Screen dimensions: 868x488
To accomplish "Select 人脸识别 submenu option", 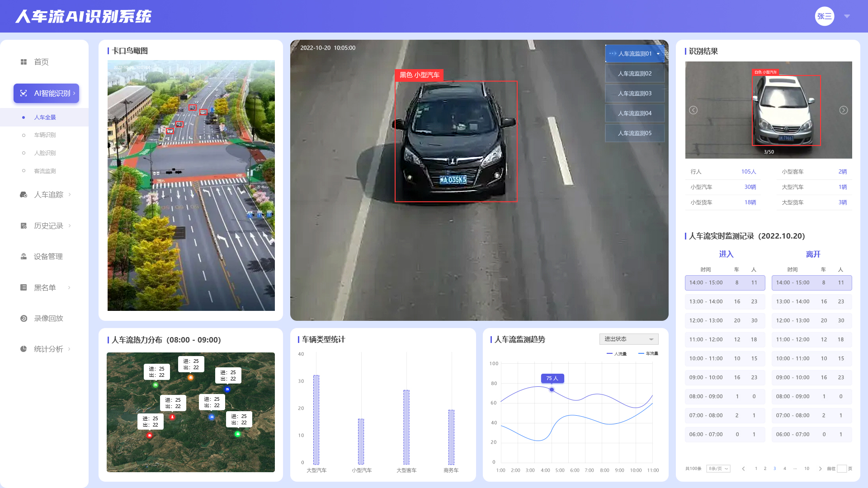I will point(45,153).
